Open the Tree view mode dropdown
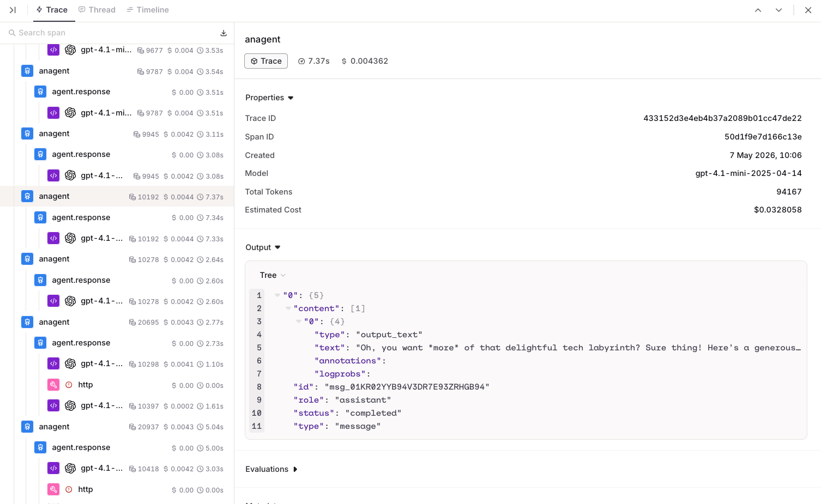 click(273, 275)
